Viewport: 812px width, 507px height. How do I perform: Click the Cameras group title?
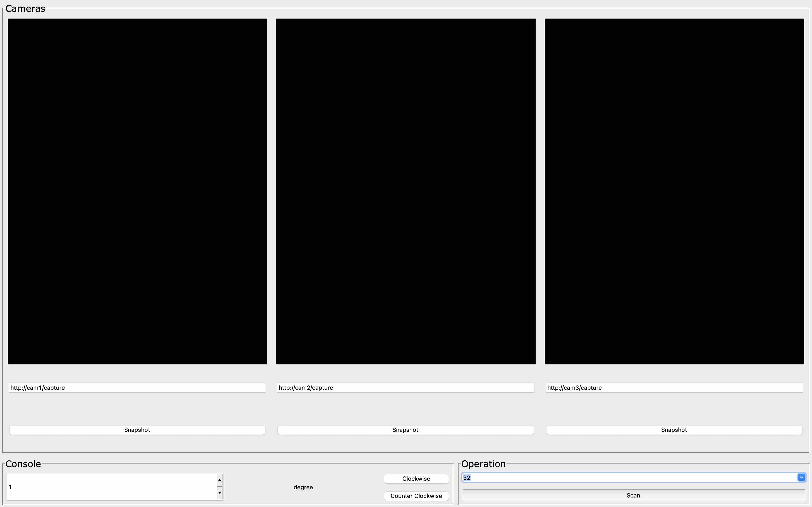coord(25,8)
